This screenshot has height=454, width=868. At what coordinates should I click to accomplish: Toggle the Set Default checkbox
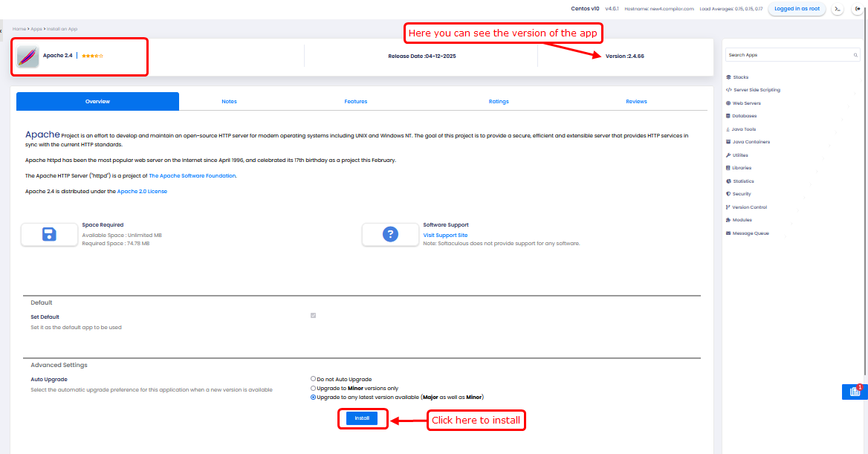point(313,316)
